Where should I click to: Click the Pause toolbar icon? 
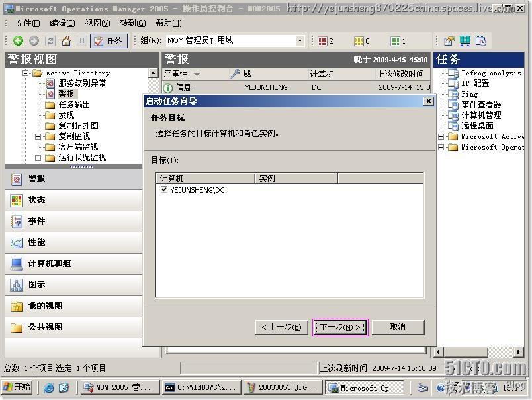(x=82, y=41)
